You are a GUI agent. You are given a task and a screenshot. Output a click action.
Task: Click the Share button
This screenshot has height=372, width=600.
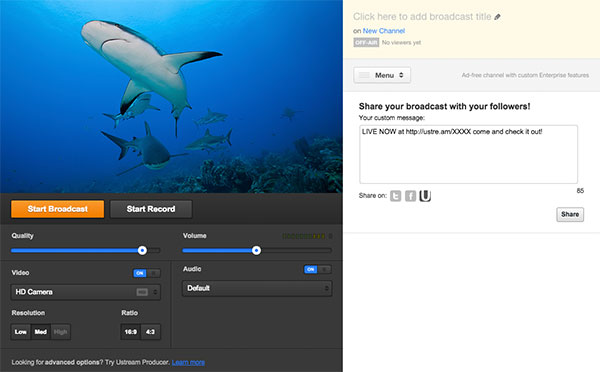[570, 214]
